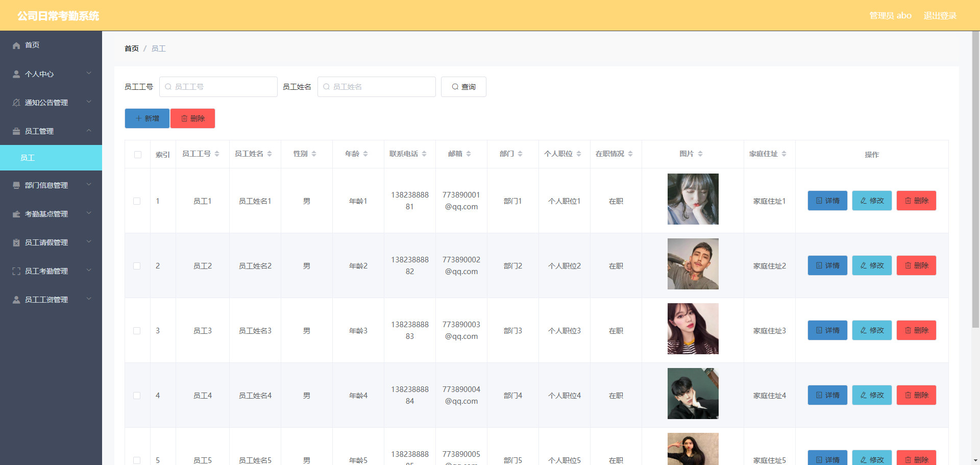980x465 pixels.
Task: Expand the 员工请假管理 menu chevron
Action: [x=89, y=242]
